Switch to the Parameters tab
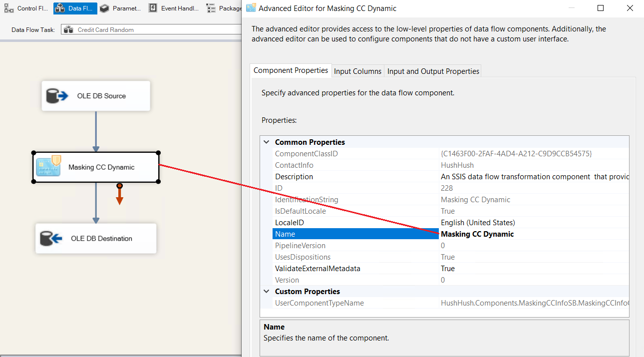644x357 pixels. coord(120,8)
